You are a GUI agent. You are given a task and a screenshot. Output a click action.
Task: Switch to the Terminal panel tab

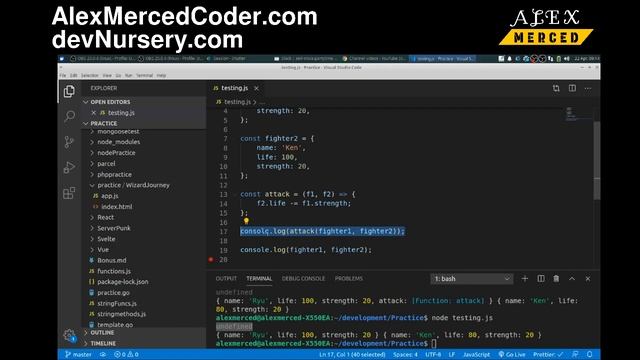point(259,278)
